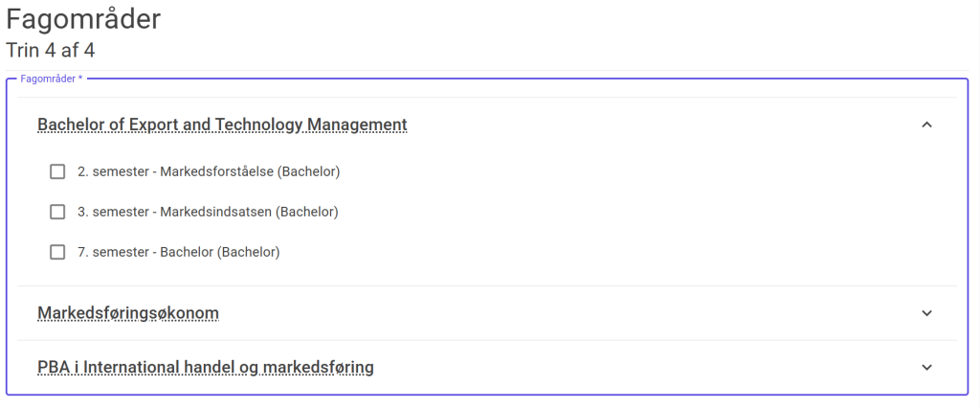Viewport: 980px width, 408px height.
Task: Select the '7. semester - Bachelor (Bachelor)' label text
Action: point(178,252)
